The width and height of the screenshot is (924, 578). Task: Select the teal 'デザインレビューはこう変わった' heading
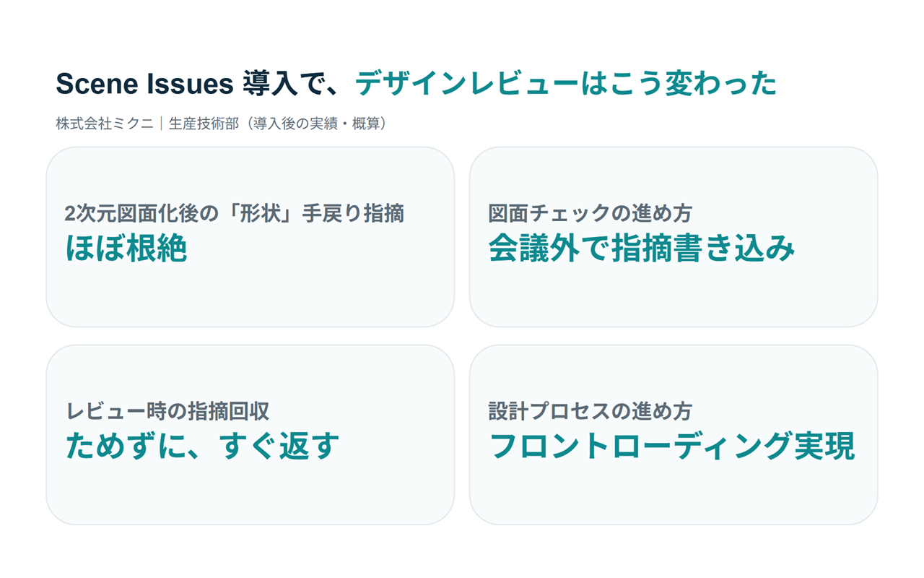coord(566,85)
